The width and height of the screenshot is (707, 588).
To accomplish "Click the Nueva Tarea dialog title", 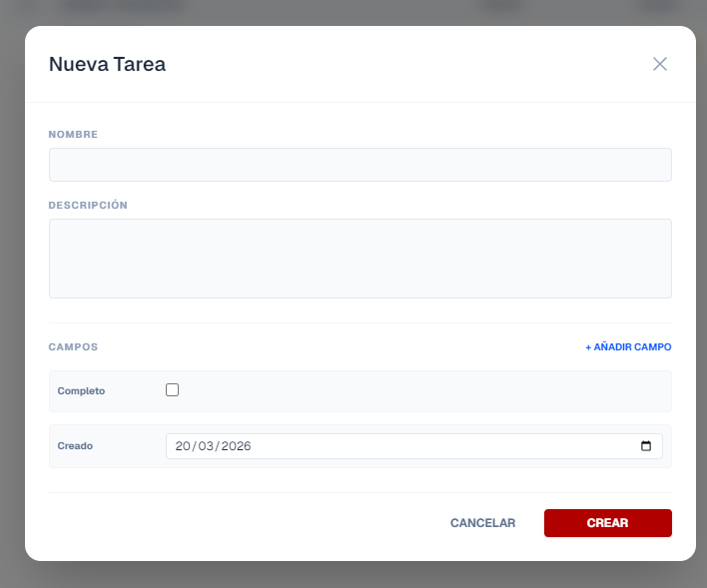I will coord(107,65).
